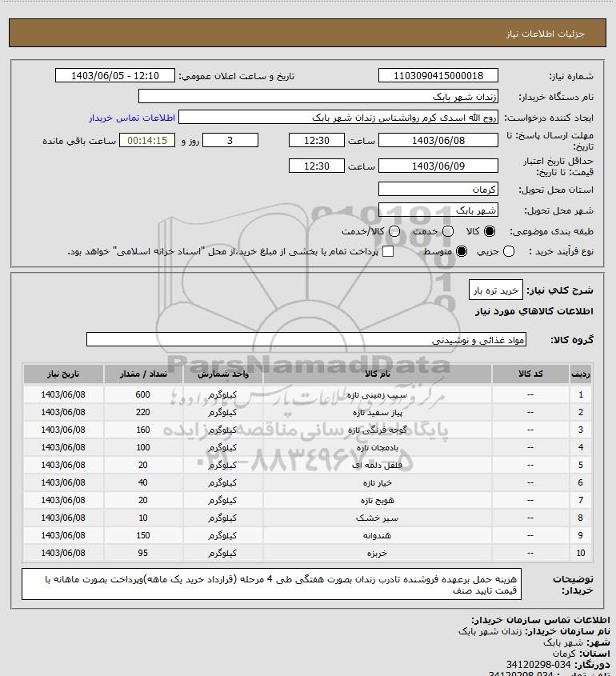
Task: Click the کرمان delivery province field
Action: [438, 189]
